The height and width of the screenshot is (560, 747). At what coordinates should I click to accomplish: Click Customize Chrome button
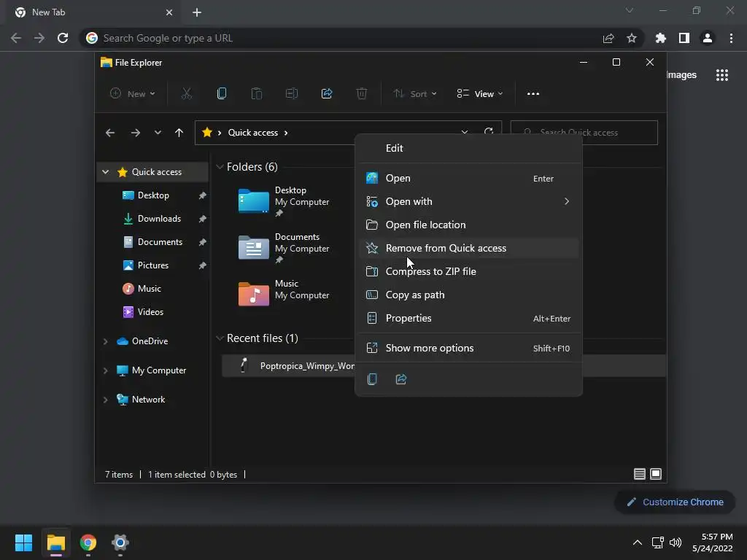(x=675, y=502)
